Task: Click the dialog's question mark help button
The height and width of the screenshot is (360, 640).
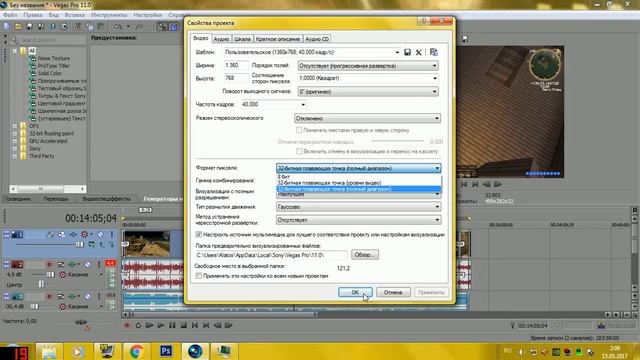Action: pyautogui.click(x=424, y=20)
